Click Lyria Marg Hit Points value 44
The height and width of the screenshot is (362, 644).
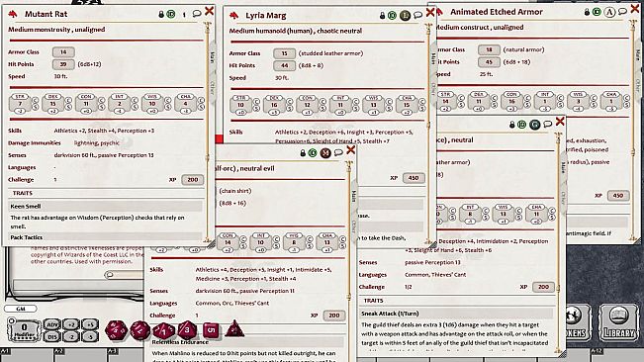pyautogui.click(x=284, y=65)
